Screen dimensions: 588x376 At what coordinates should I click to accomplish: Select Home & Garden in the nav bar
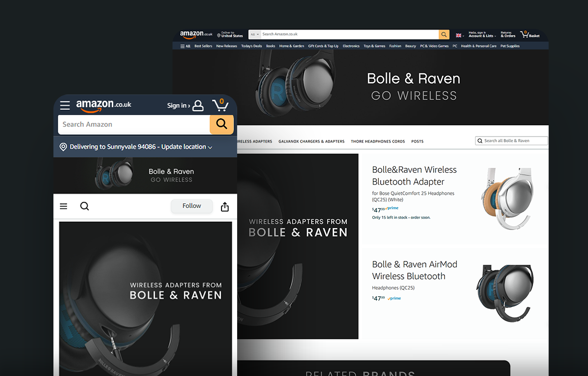pos(292,46)
